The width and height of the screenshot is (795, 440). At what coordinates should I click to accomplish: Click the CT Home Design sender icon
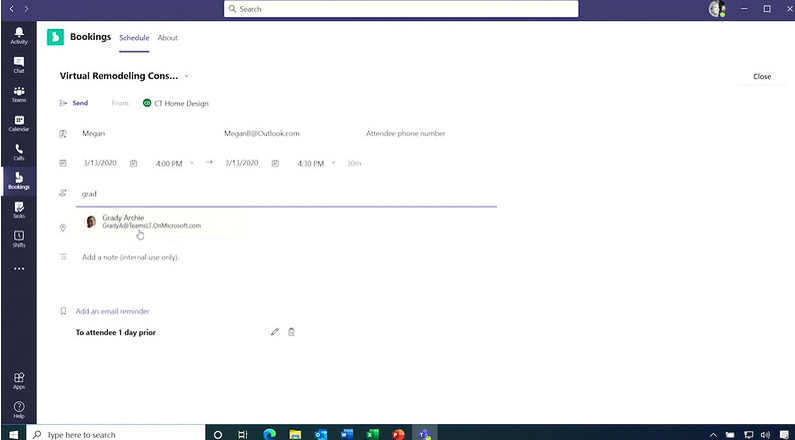click(x=147, y=103)
